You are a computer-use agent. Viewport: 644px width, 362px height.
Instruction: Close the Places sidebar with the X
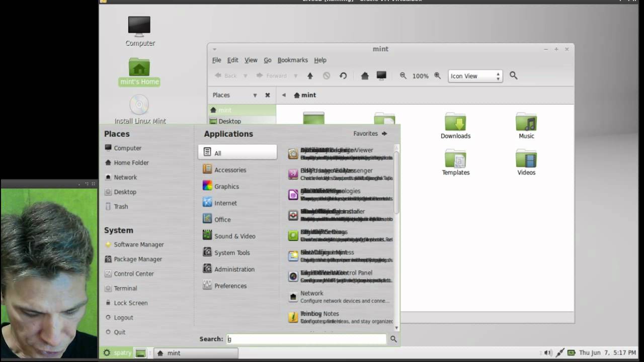268,95
